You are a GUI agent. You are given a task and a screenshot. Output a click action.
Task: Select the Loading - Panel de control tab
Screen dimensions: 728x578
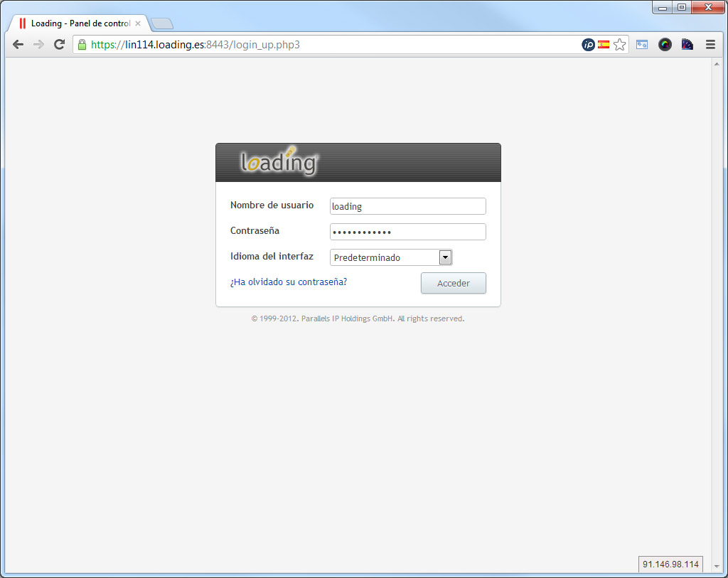(x=80, y=23)
